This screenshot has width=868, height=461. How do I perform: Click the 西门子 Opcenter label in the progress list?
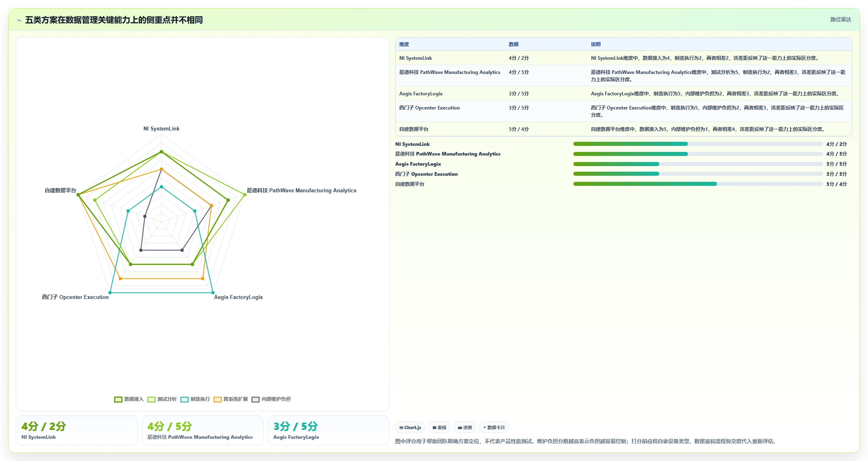[426, 174]
